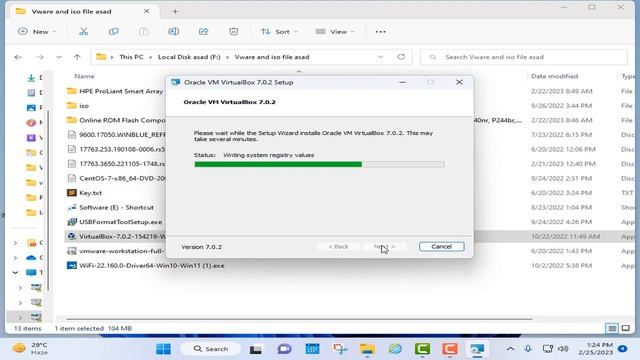This screenshot has height=360, width=640.
Task: Open the Windows Start button
Action: (164, 349)
